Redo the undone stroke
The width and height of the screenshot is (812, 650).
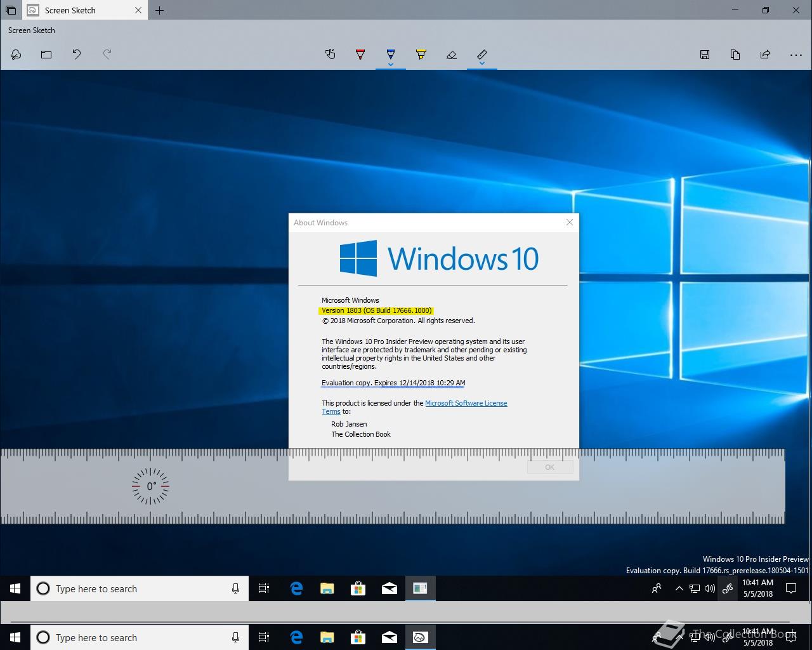[107, 55]
